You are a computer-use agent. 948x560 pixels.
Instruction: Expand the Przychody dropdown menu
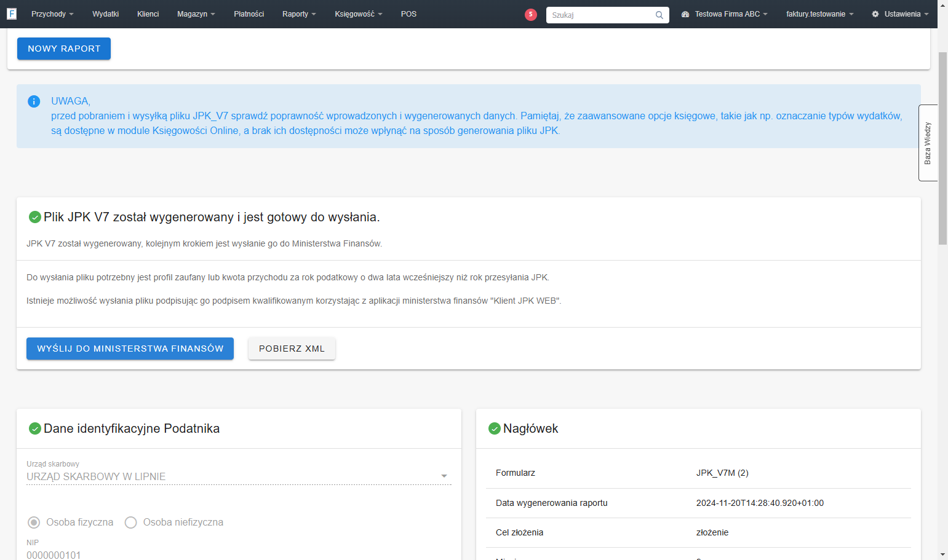click(52, 14)
